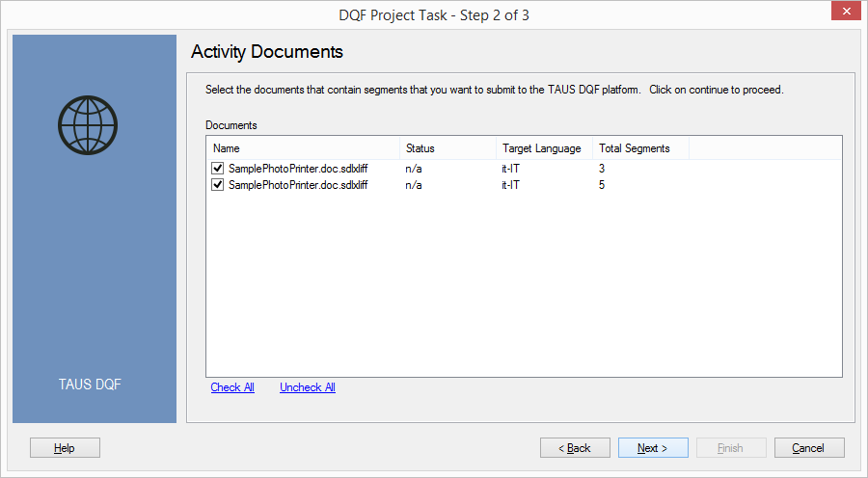The width and height of the screenshot is (868, 478).
Task: Click the TAUS DQF label in the sidebar
Action: click(90, 385)
